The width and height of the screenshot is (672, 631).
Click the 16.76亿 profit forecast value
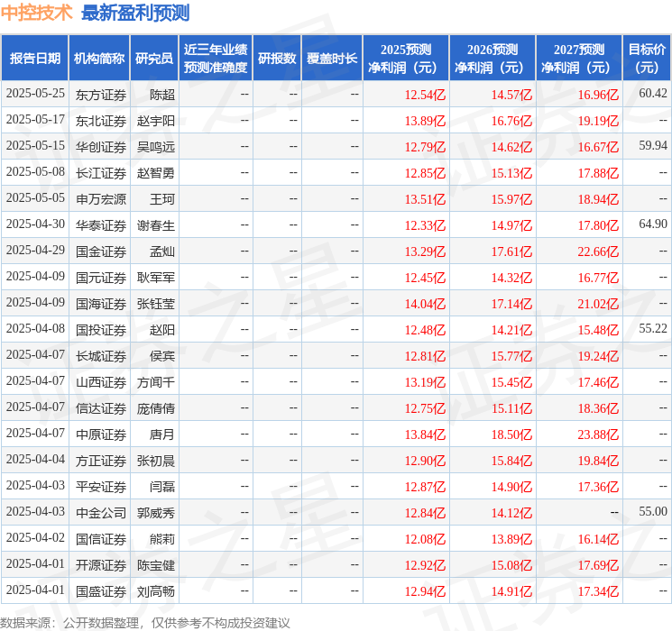click(511, 121)
